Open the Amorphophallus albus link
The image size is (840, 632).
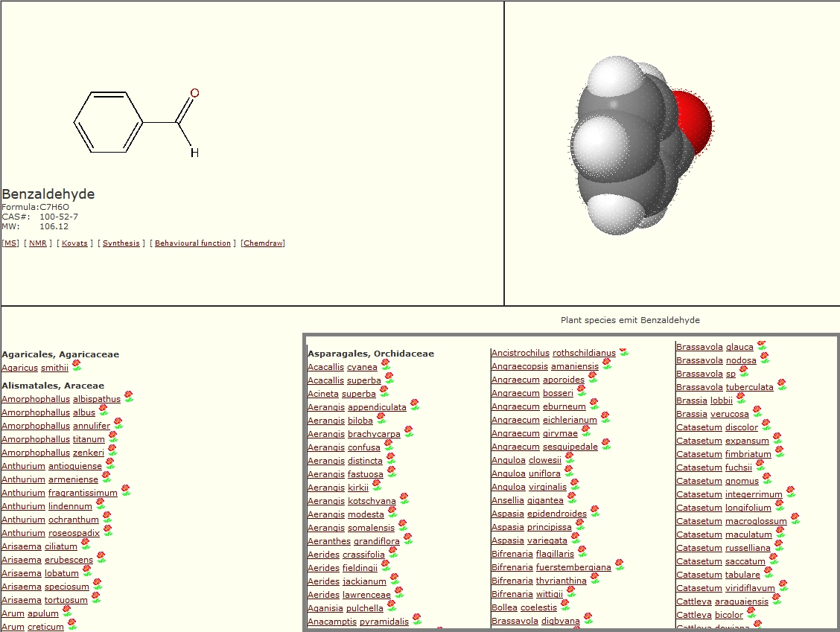pyautogui.click(x=48, y=412)
